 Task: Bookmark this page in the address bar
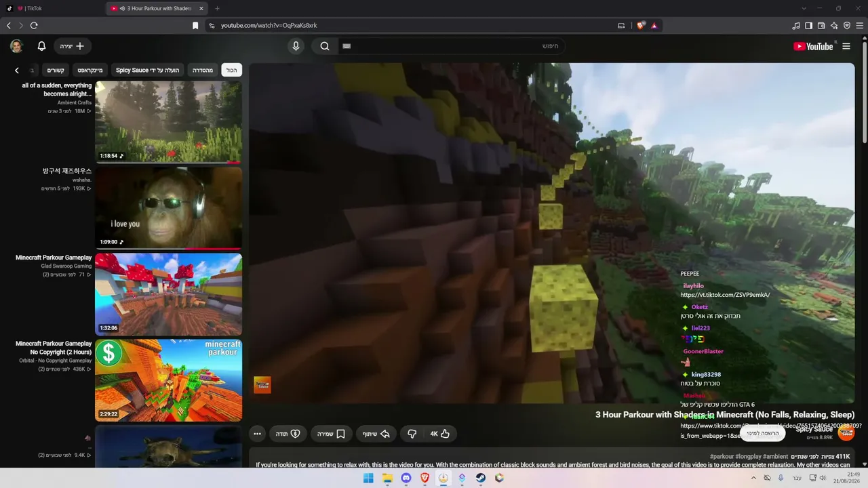click(x=195, y=25)
